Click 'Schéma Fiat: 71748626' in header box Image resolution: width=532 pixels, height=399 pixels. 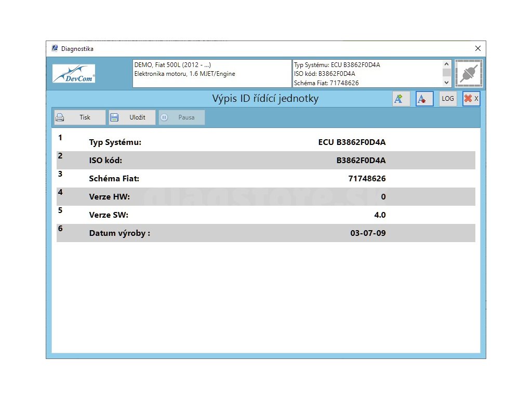click(326, 83)
